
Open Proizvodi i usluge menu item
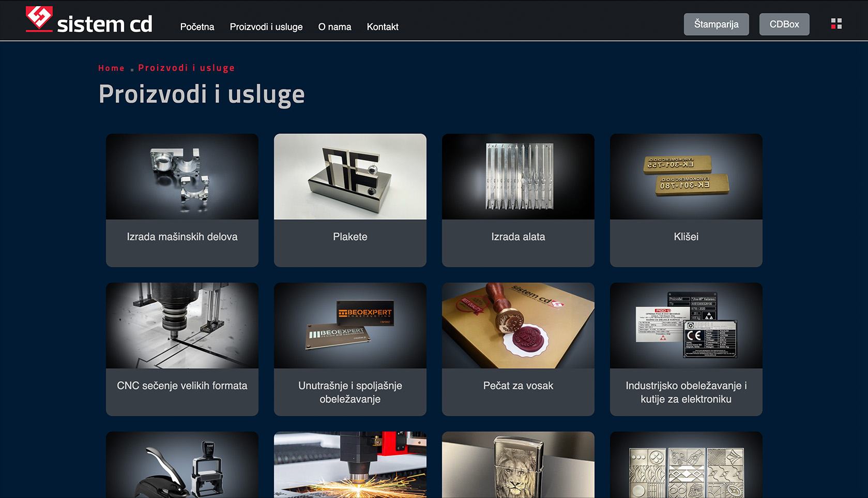click(x=266, y=27)
